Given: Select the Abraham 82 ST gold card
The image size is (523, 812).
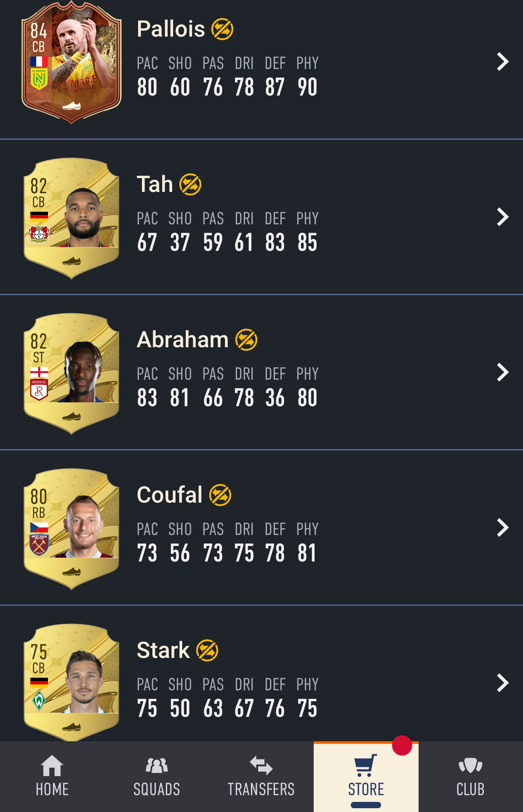Looking at the screenshot, I should pos(71,373).
